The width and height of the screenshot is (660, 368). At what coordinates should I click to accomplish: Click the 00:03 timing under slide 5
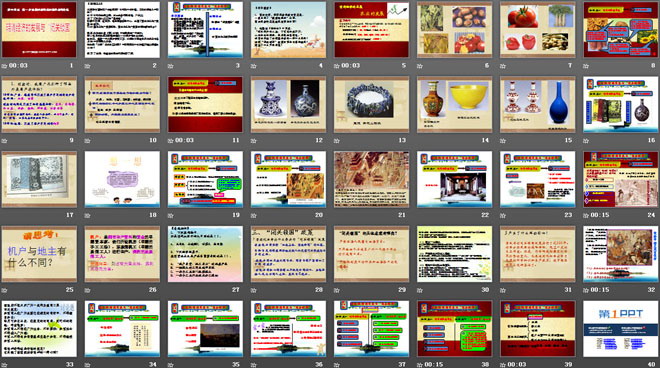click(351, 66)
